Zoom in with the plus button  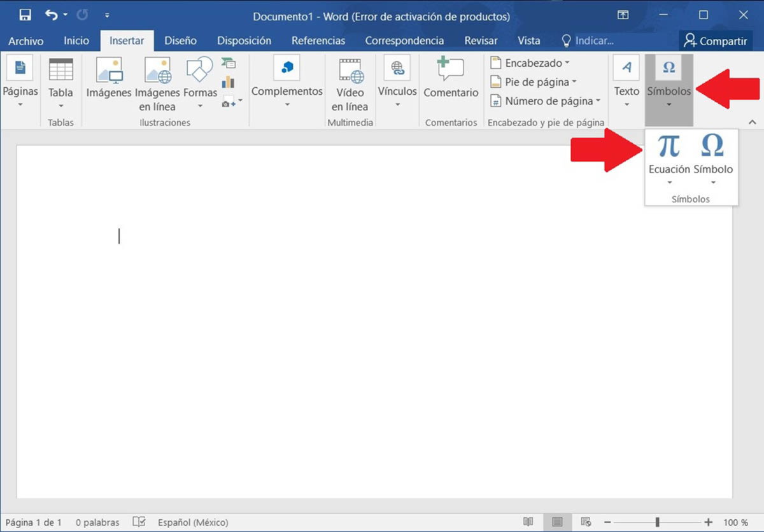coord(709,522)
